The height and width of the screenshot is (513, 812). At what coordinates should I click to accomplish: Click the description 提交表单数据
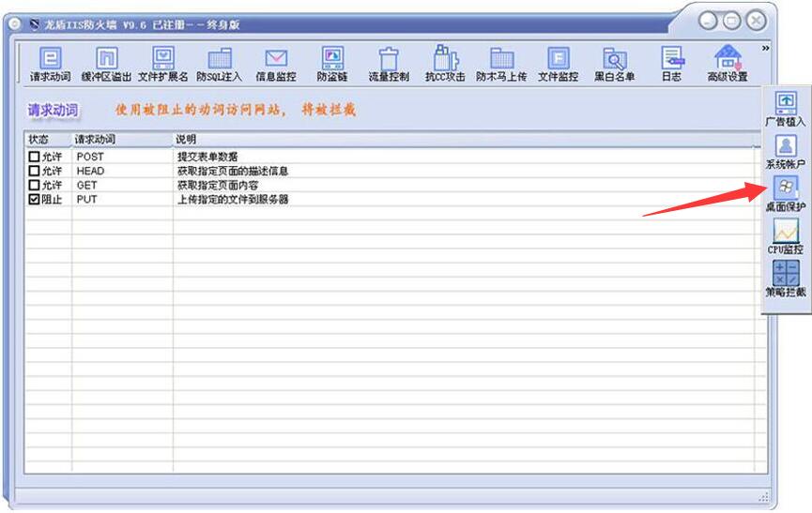point(207,157)
